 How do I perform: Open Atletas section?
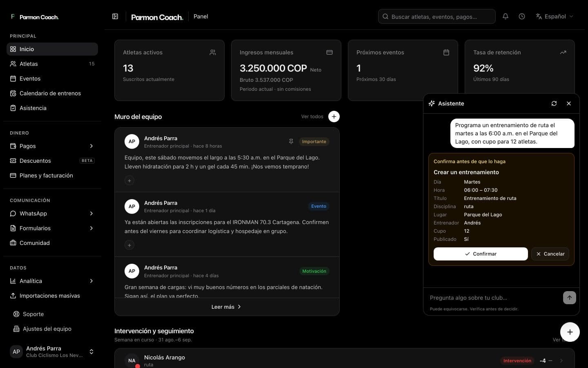point(52,64)
